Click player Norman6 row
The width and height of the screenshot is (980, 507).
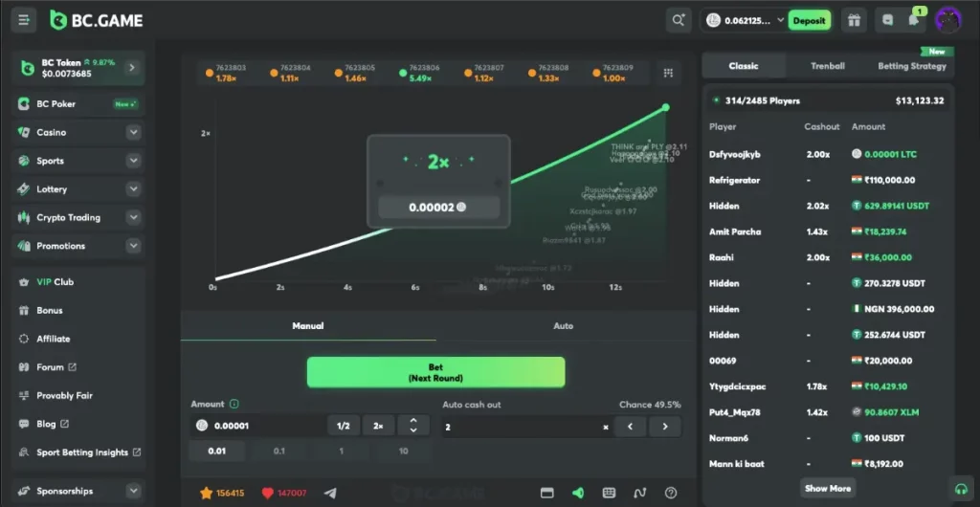(x=828, y=438)
